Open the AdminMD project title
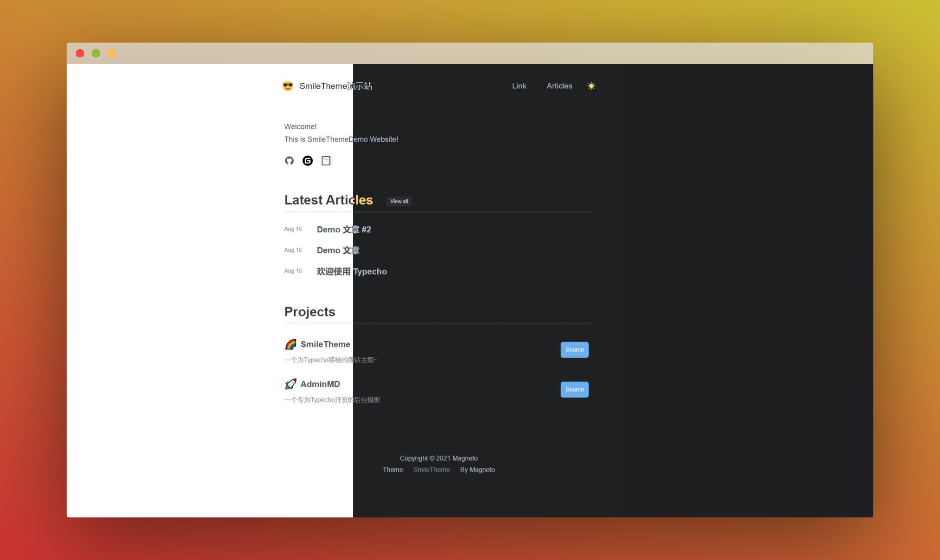This screenshot has width=940, height=560. (320, 384)
